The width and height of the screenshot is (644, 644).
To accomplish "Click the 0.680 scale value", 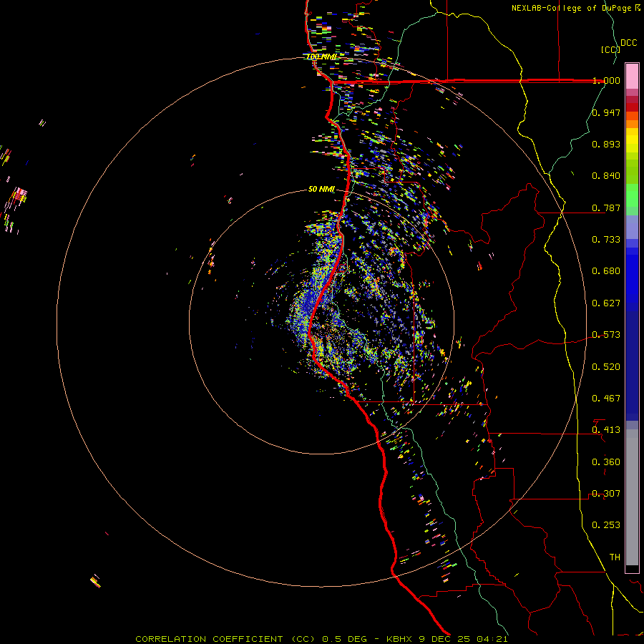I will 606,271.
